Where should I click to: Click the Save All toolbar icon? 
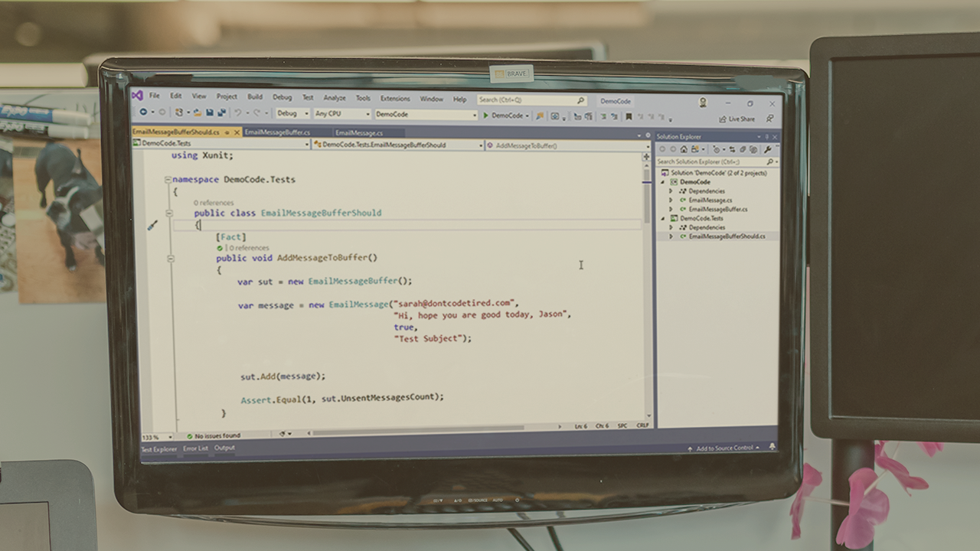point(221,113)
